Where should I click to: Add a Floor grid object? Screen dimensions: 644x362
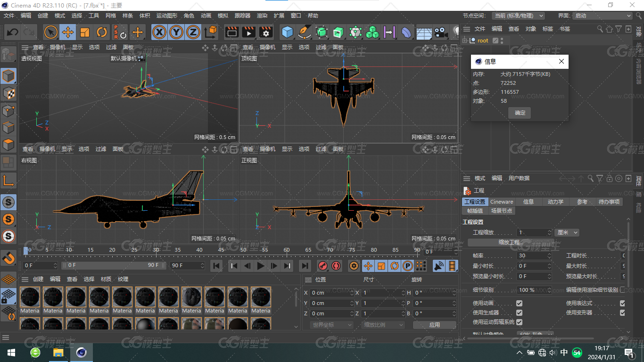[x=424, y=33]
